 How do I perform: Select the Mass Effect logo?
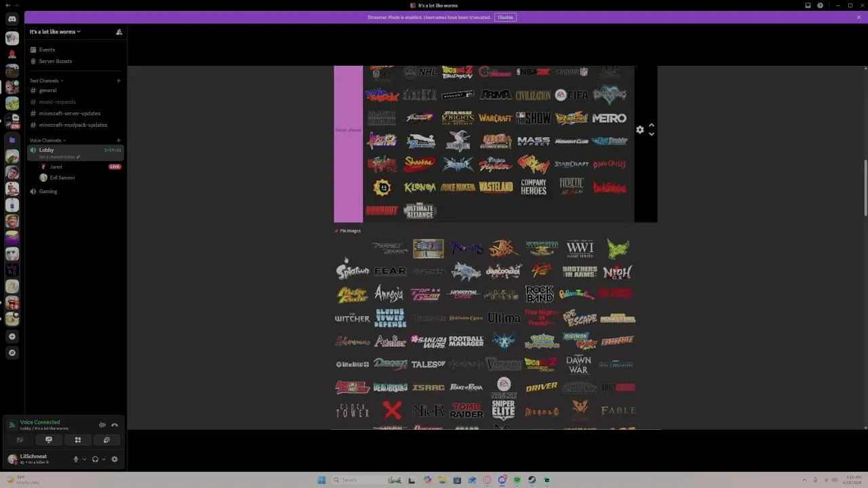pyautogui.click(x=534, y=141)
